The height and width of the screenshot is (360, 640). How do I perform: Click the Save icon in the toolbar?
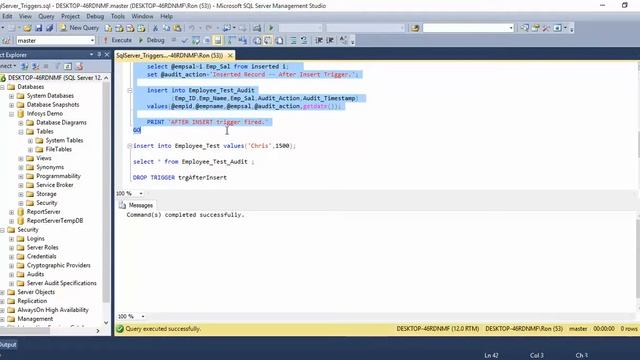38,28
